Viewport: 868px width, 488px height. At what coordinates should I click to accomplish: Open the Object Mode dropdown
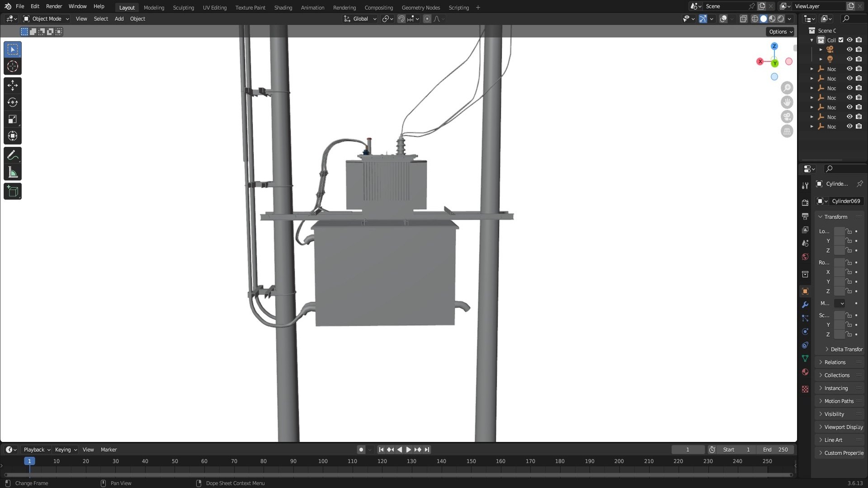pyautogui.click(x=46, y=19)
